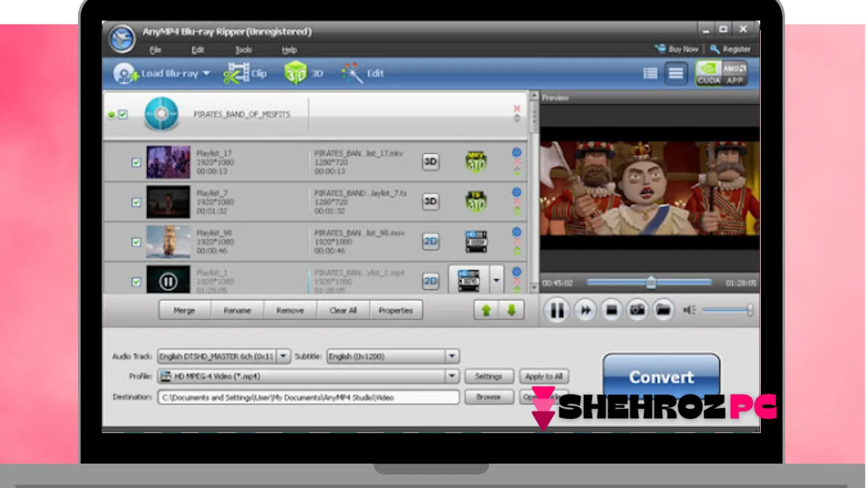The height and width of the screenshot is (488, 868).
Task: Click the HD MP4 format icon for Playlist_1
Action: [469, 280]
